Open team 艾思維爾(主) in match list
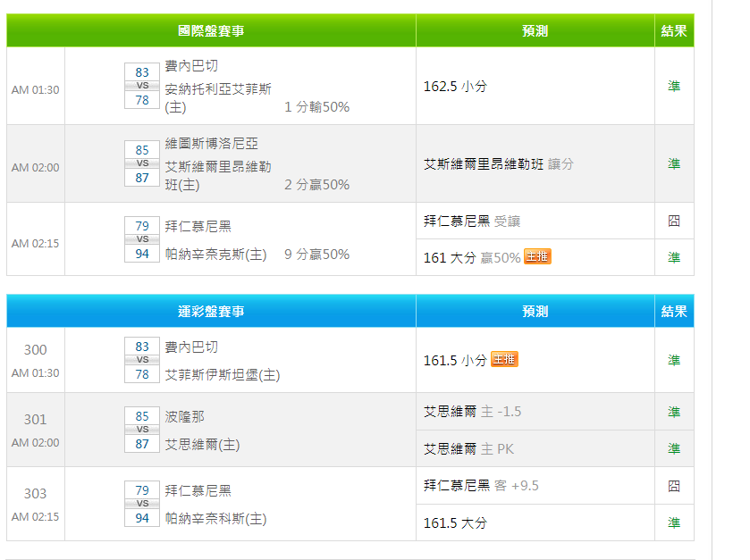This screenshot has height=560, width=750. [202, 445]
